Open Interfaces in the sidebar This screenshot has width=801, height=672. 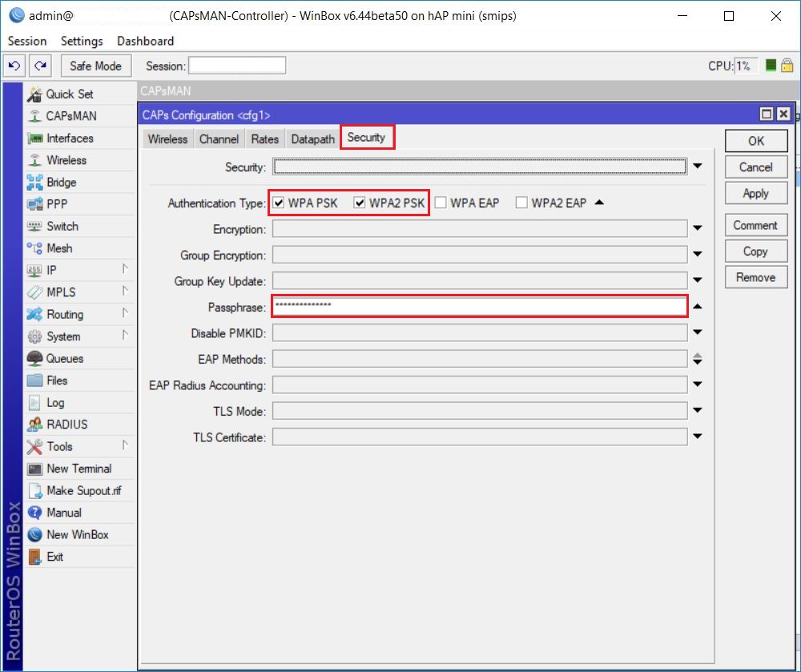(x=80, y=138)
